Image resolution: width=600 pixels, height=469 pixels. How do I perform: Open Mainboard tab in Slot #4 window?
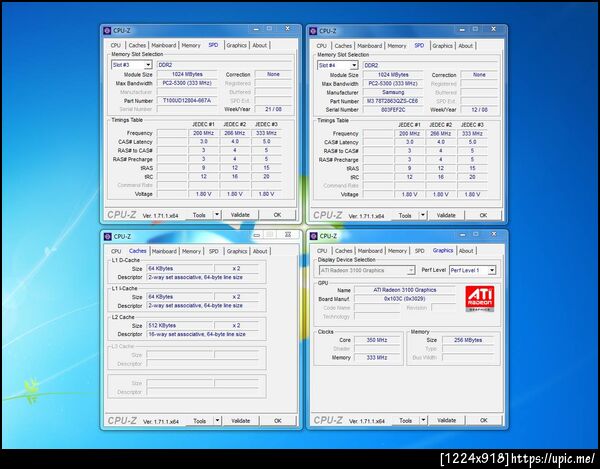pyautogui.click(x=370, y=46)
